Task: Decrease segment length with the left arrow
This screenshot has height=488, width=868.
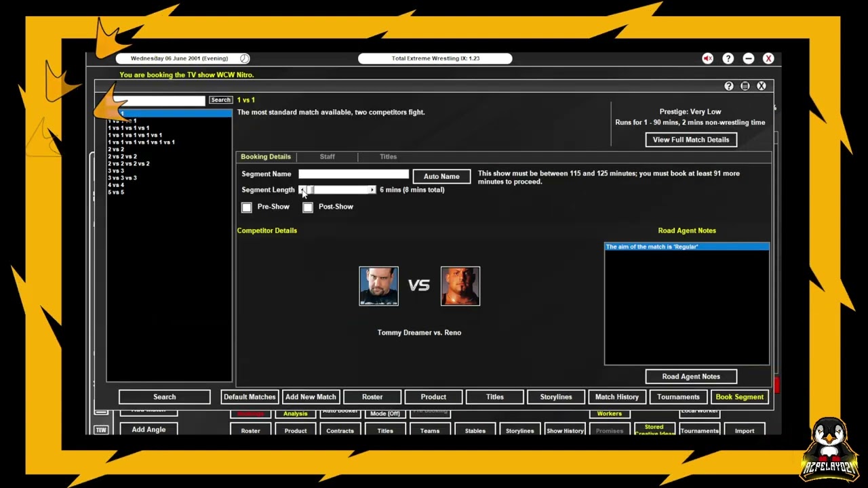Action: [302, 190]
